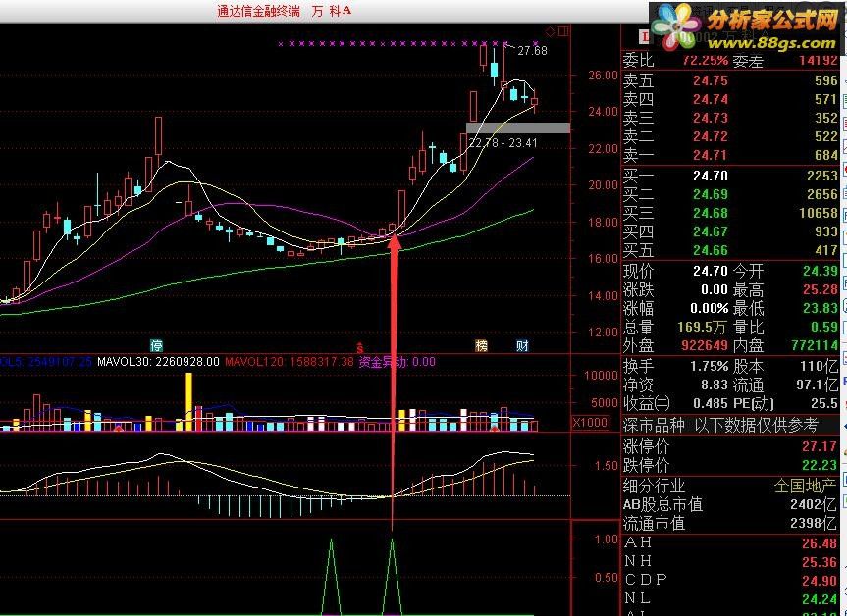Click the 买二 price 24.69
Screen dimensions: 847x616
[711, 194]
